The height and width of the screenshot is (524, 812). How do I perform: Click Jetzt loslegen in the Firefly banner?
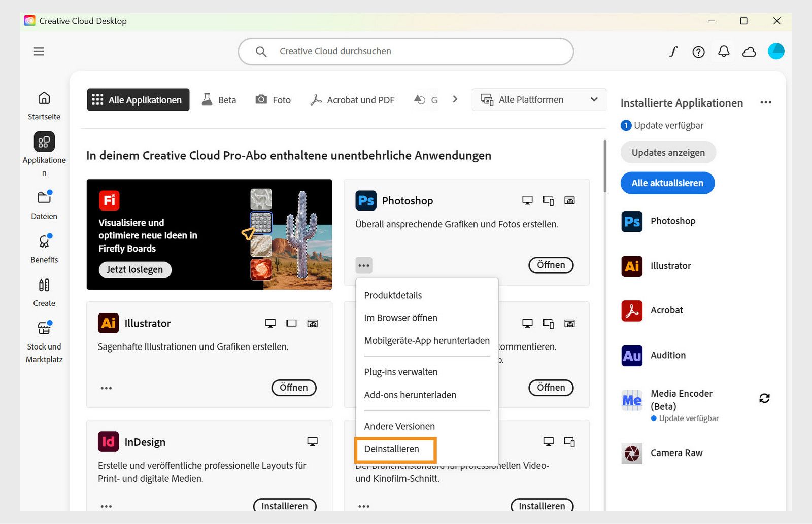pyautogui.click(x=134, y=269)
